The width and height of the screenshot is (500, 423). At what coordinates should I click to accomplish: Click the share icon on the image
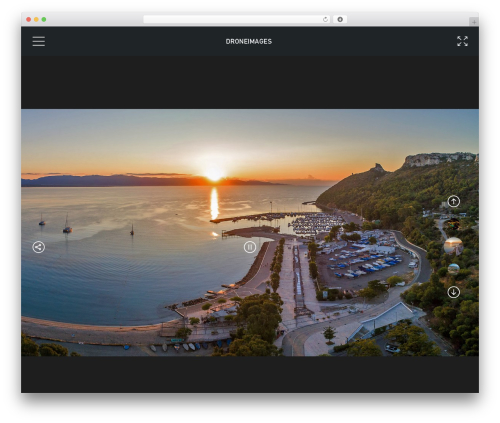[39, 247]
